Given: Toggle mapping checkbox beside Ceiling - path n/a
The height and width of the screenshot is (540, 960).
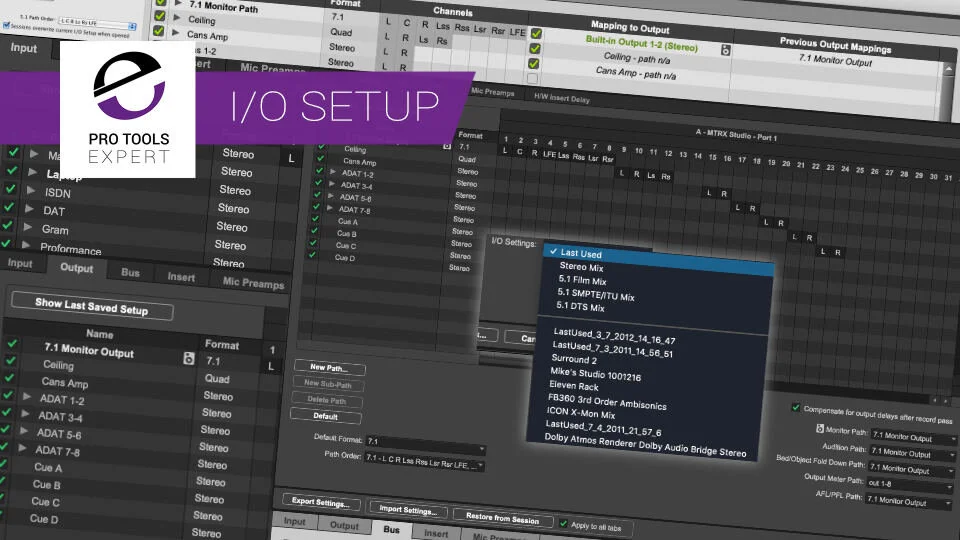Looking at the screenshot, I should 534,48.
